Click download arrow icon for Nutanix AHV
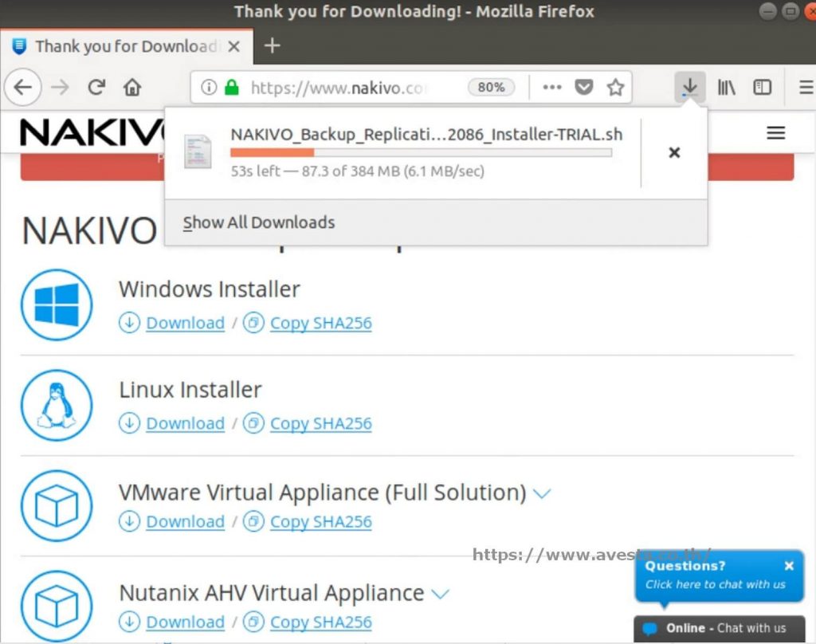This screenshot has height=644, width=816. tap(129, 621)
